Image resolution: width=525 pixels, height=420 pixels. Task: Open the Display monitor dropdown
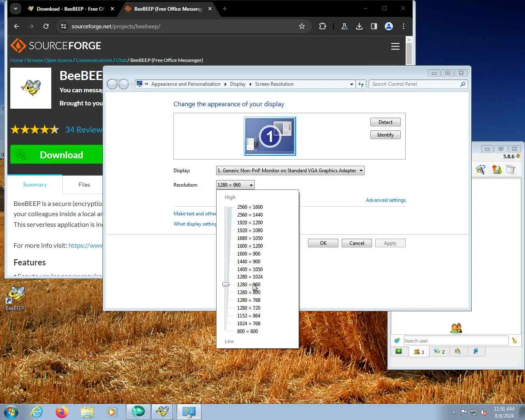(x=290, y=171)
